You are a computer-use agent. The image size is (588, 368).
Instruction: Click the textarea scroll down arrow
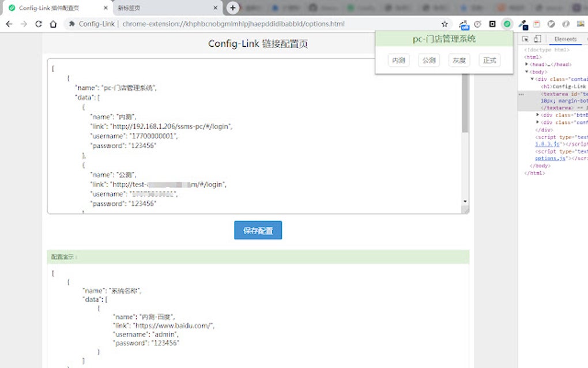[465, 201]
